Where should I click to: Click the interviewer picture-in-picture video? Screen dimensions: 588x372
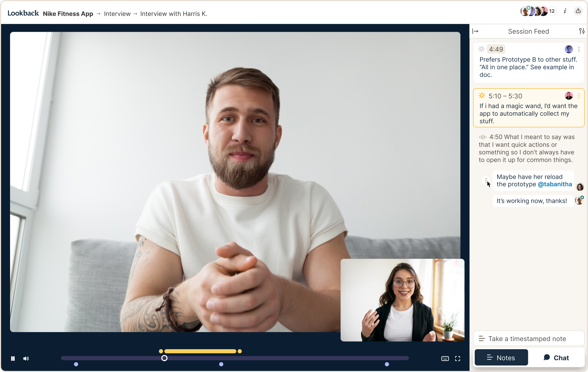tap(402, 300)
